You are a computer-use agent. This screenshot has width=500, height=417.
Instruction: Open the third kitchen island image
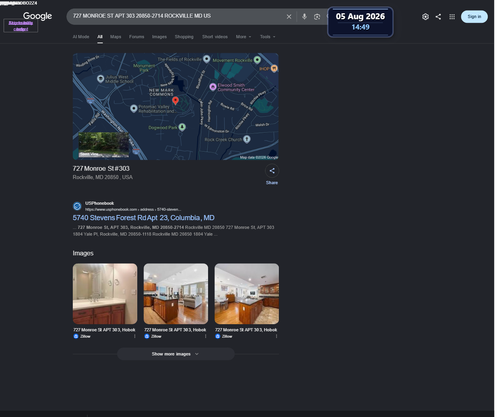click(x=247, y=294)
